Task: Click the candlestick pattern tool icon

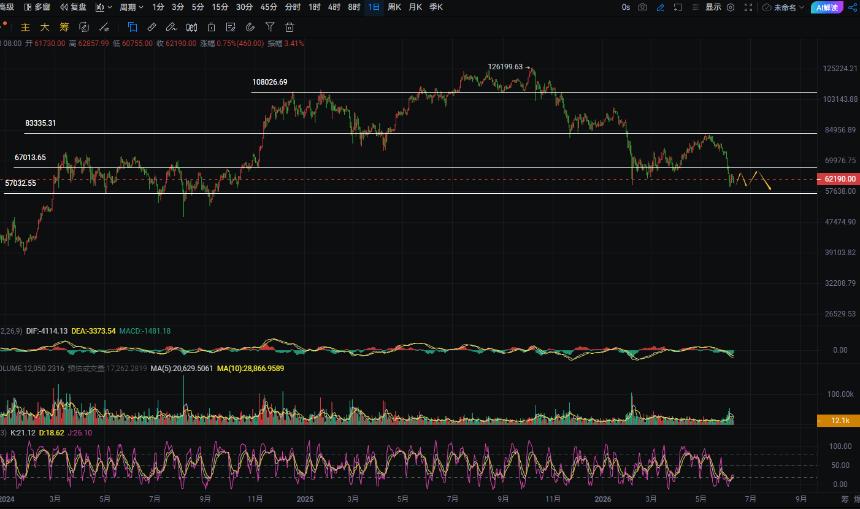Action: 191,27
